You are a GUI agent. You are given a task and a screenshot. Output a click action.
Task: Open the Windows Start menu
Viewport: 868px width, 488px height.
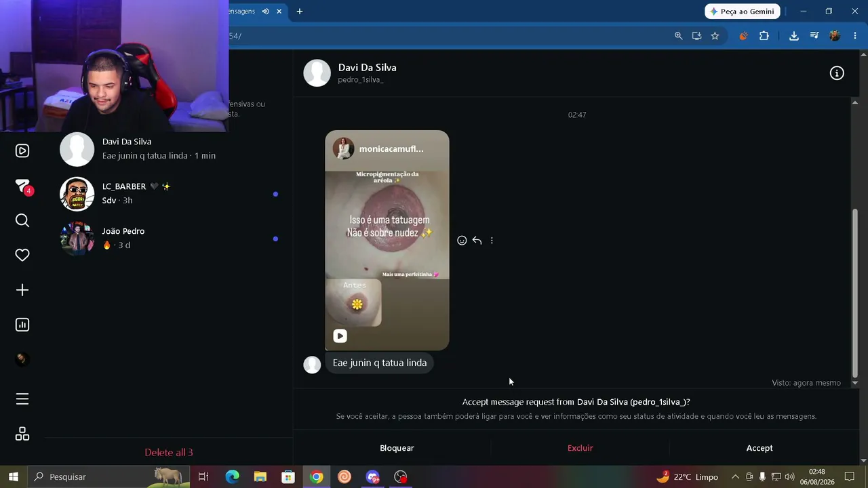point(13,476)
